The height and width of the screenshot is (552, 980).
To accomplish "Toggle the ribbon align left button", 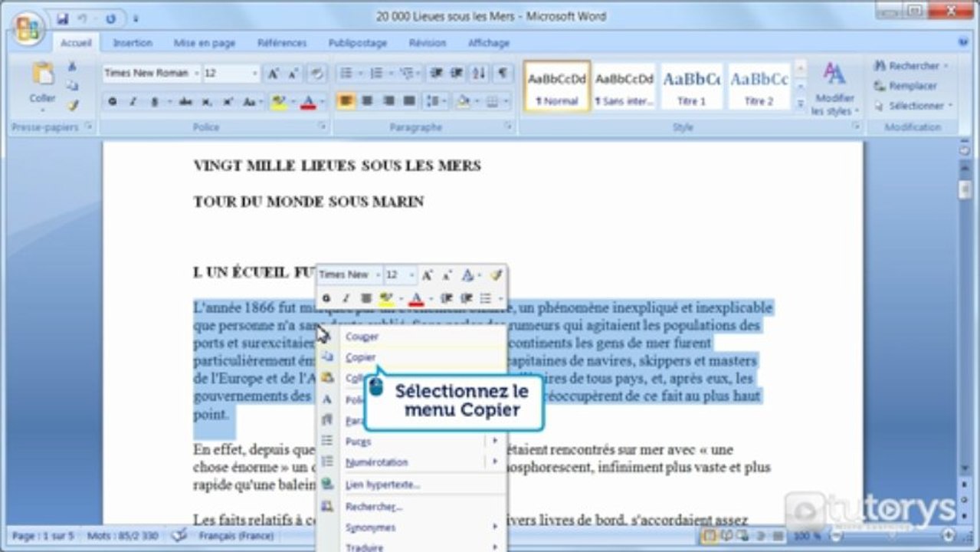I will 346,101.
